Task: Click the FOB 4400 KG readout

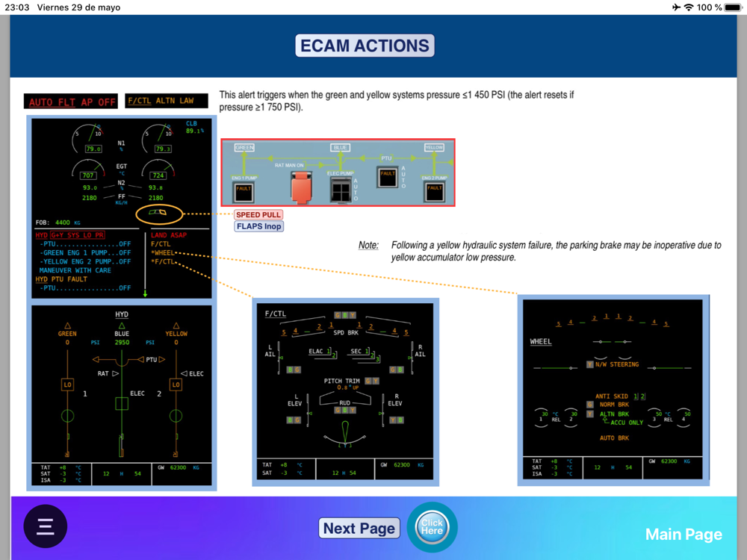Action: click(58, 223)
